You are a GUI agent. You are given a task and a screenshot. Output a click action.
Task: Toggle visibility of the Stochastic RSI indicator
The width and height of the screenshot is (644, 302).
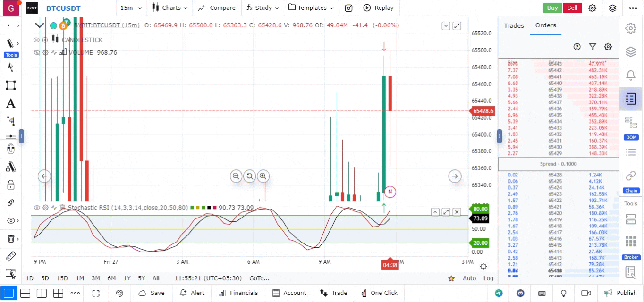click(36, 208)
